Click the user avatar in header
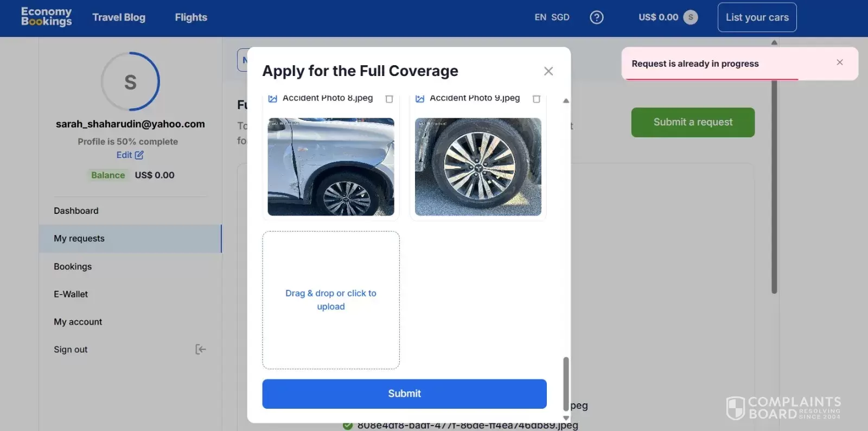The height and width of the screenshot is (431, 868). pyautogui.click(x=690, y=17)
